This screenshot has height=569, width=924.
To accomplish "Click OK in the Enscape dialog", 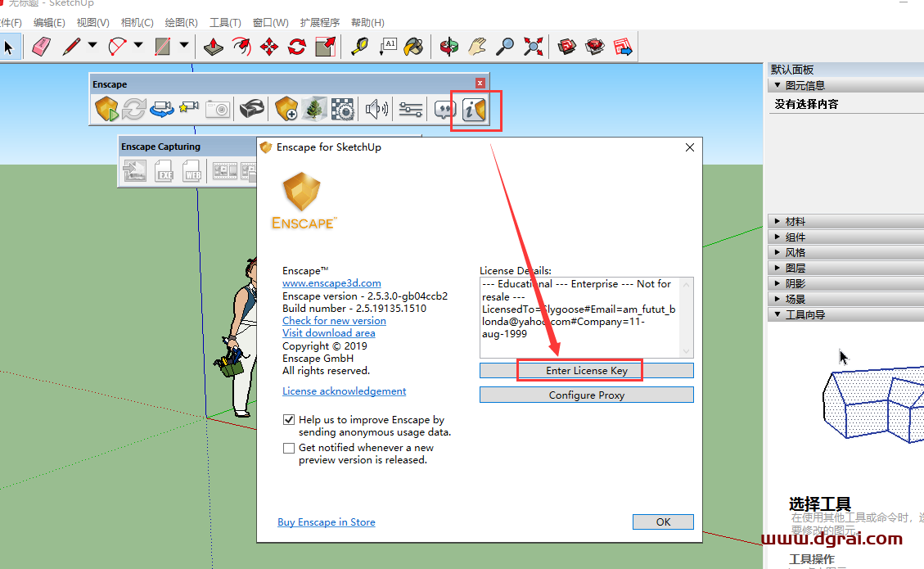I will pos(663,522).
